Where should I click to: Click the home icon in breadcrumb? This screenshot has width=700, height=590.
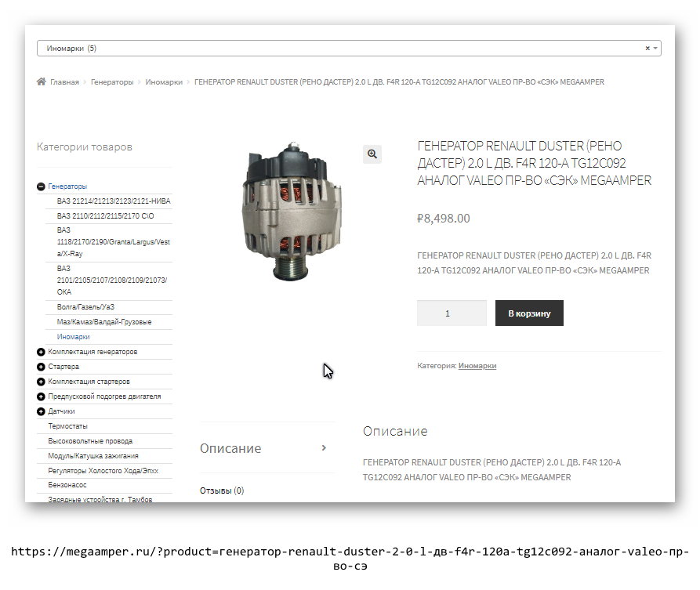point(41,81)
